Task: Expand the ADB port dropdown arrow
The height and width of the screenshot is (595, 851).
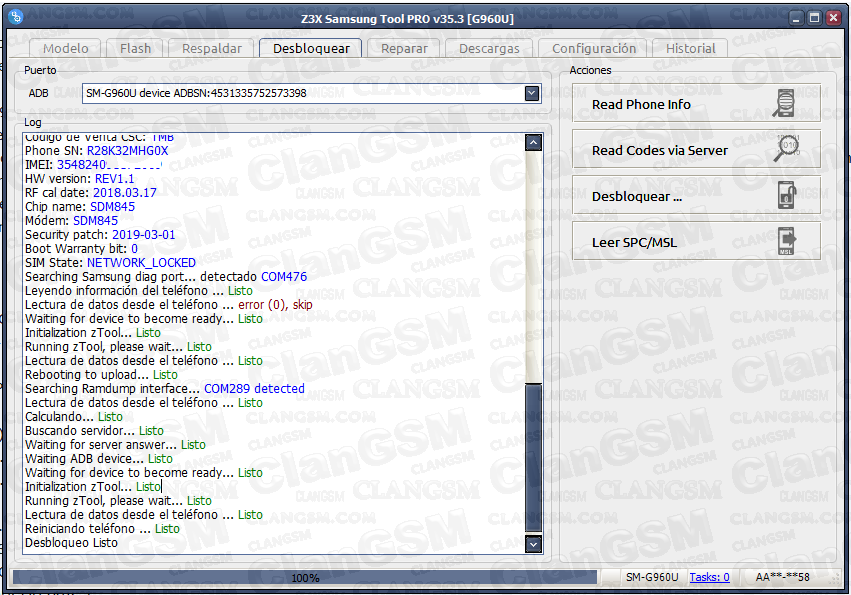Action: click(532, 93)
